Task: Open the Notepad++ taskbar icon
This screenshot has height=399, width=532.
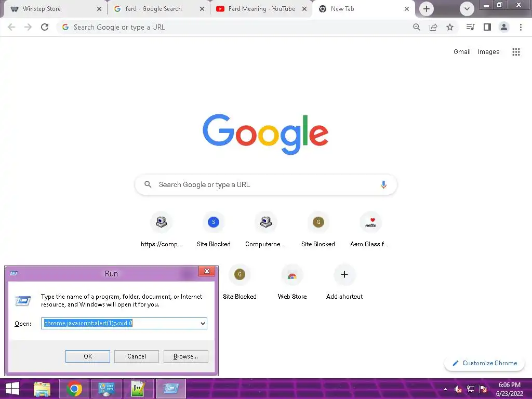Action: (138, 389)
